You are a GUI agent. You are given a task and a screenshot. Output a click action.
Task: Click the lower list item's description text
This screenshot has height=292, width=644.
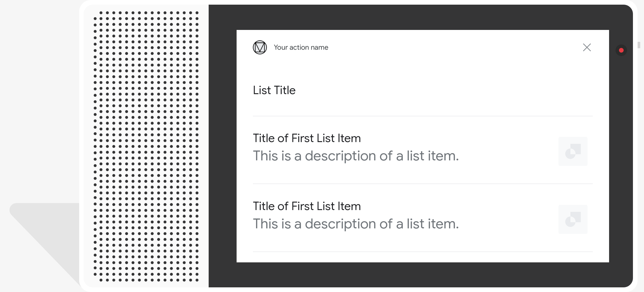[355, 224]
